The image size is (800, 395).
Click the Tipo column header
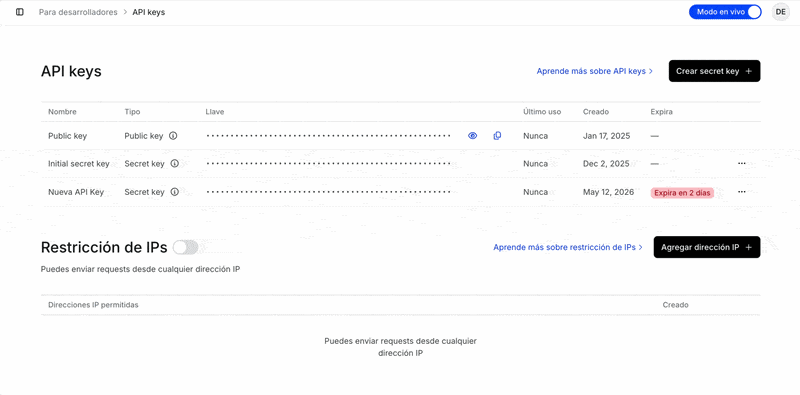(x=132, y=112)
